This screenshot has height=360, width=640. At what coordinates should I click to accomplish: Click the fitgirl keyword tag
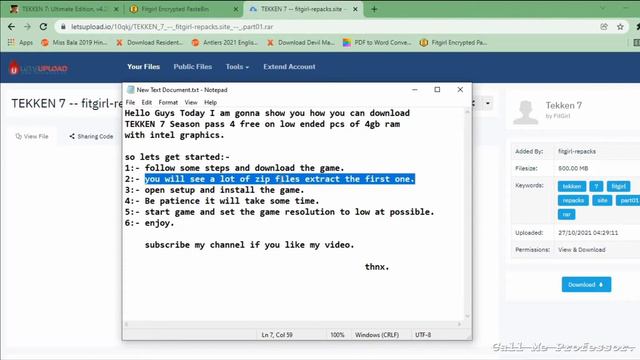(x=618, y=187)
